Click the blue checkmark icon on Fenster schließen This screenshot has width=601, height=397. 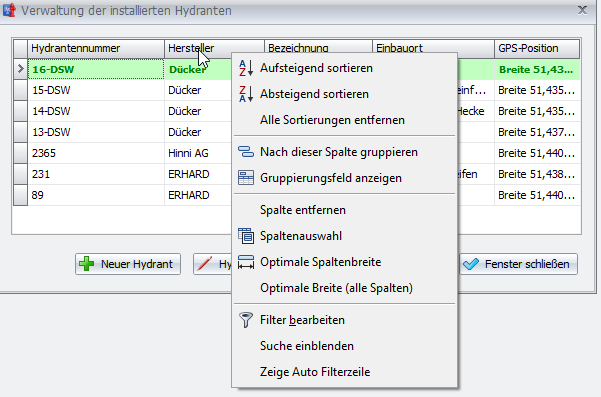pyautogui.click(x=471, y=264)
